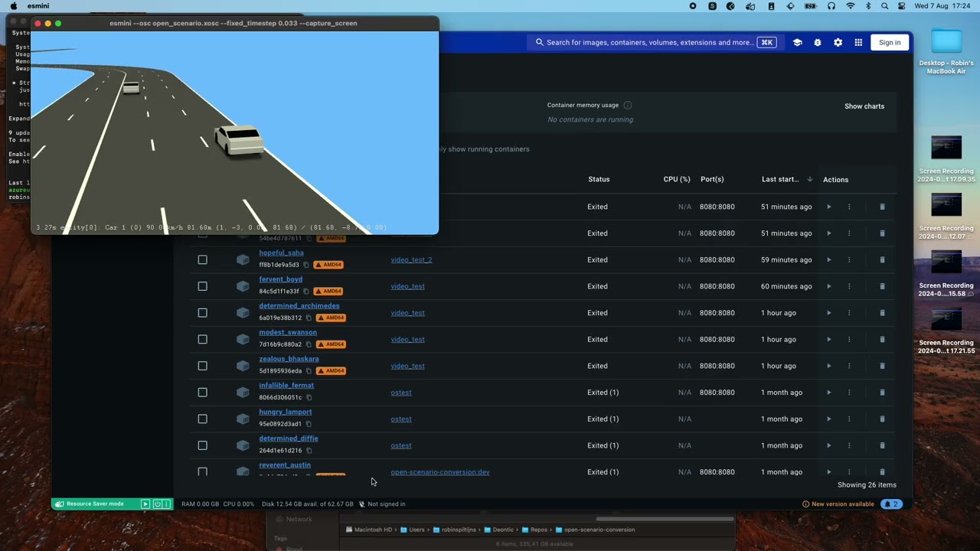
Task: Click Show charts
Action: [864, 106]
